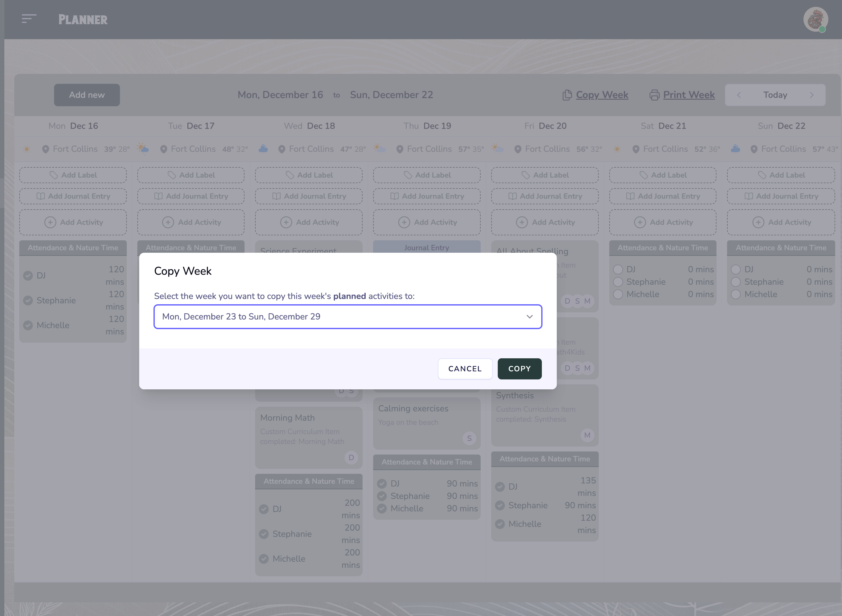
Task: Open the user profile avatar
Action: click(x=816, y=19)
